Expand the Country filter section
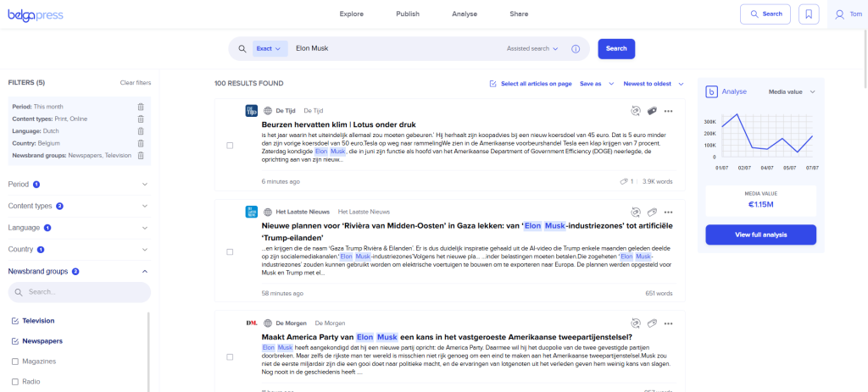The height and width of the screenshot is (392, 868). pyautogui.click(x=79, y=250)
